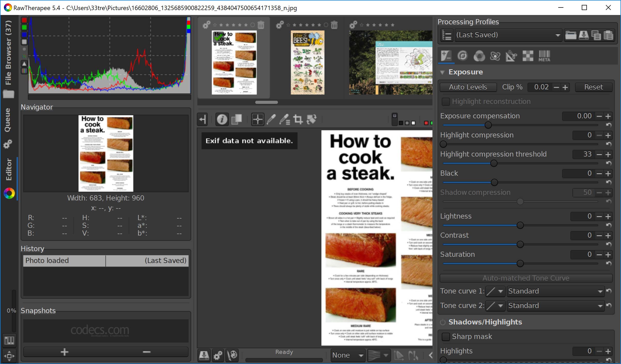Screen dimensions: 621x364
Task: Open the Exposure tools tab
Action: [446, 56]
